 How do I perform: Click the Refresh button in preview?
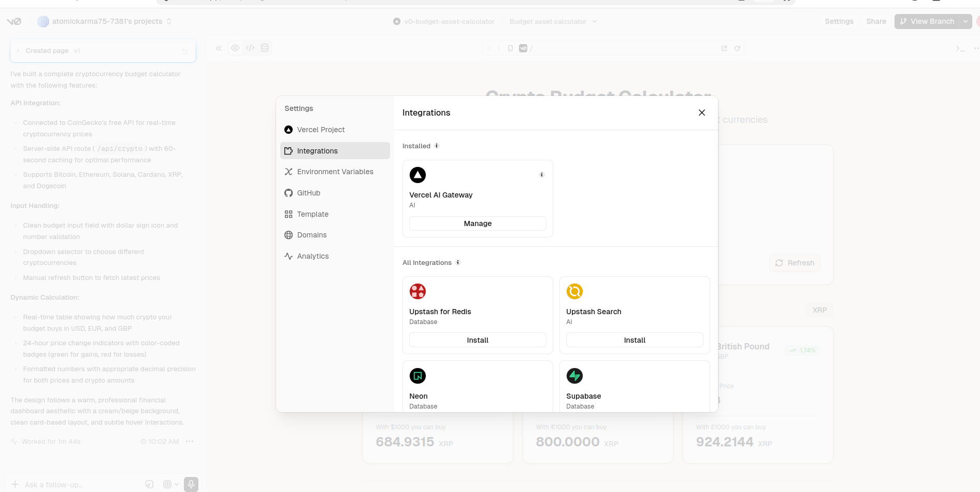(795, 263)
